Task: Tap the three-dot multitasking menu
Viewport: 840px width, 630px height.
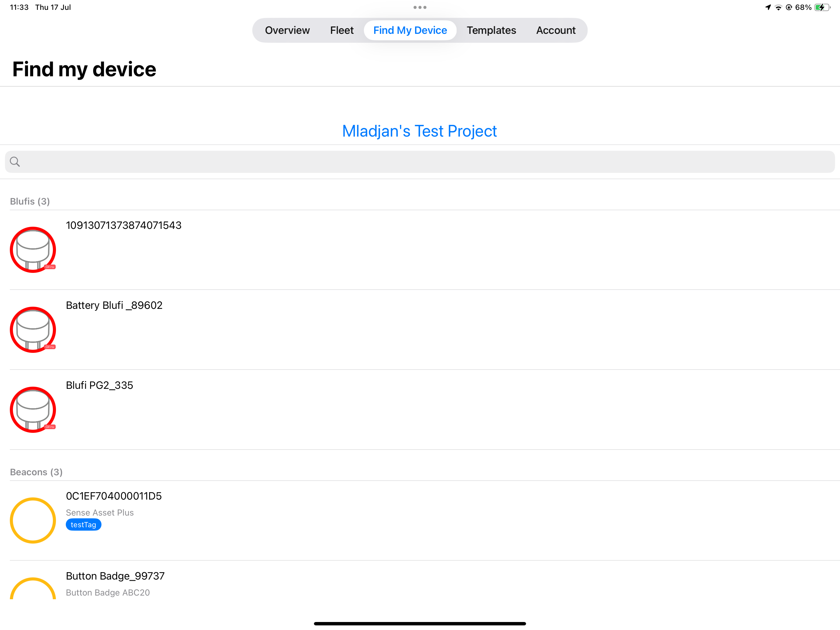Action: pyautogui.click(x=420, y=7)
